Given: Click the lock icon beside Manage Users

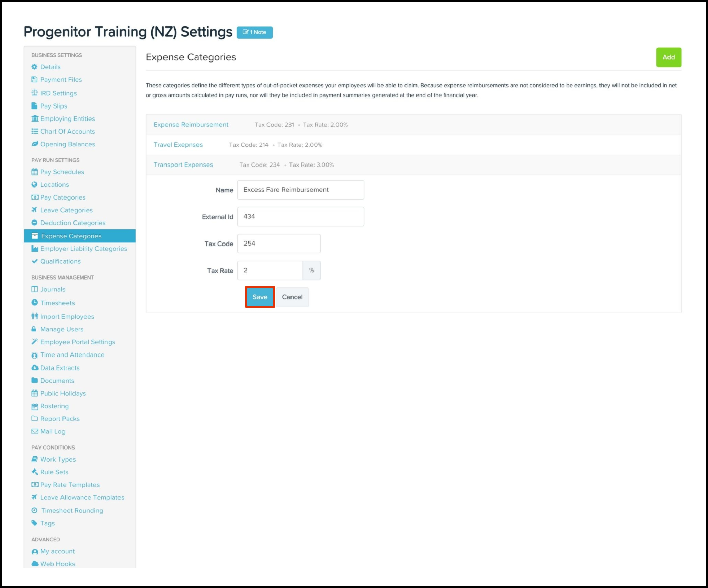Looking at the screenshot, I should coord(34,329).
